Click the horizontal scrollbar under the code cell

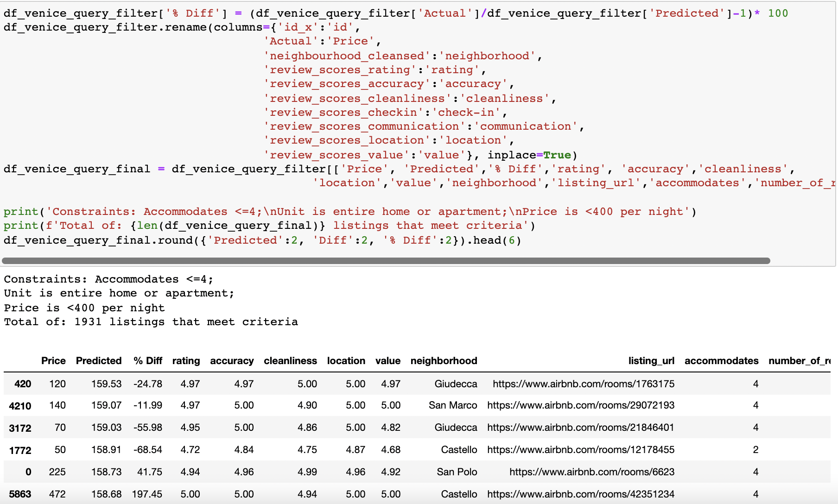(386, 261)
